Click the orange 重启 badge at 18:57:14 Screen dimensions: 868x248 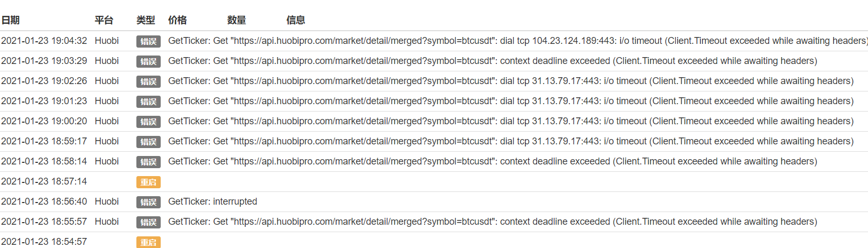(149, 182)
